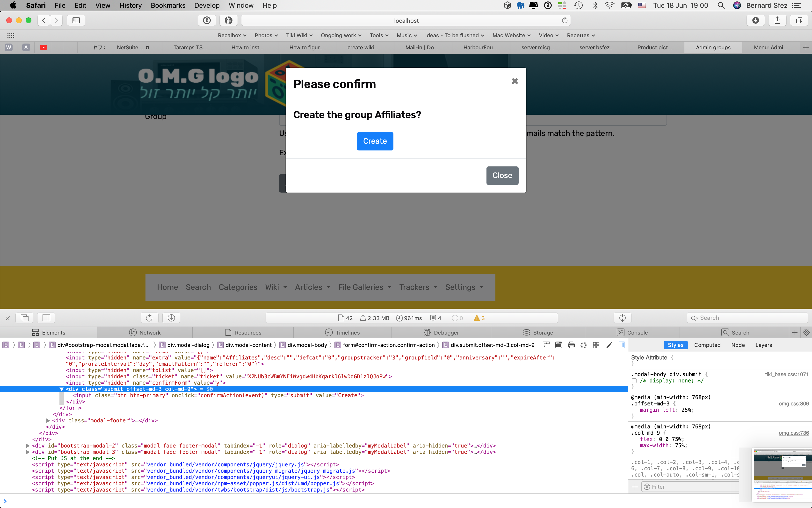Reload the page from the inspector toolbar
Image resolution: width=812 pixels, height=508 pixels.
(x=149, y=318)
